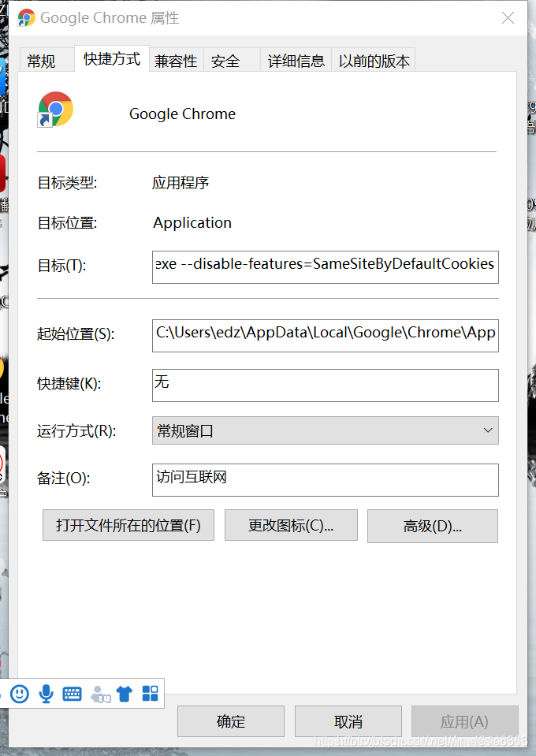Expand the 运行方式 常规窗口 dropdown
The width and height of the screenshot is (536, 756).
tap(326, 430)
